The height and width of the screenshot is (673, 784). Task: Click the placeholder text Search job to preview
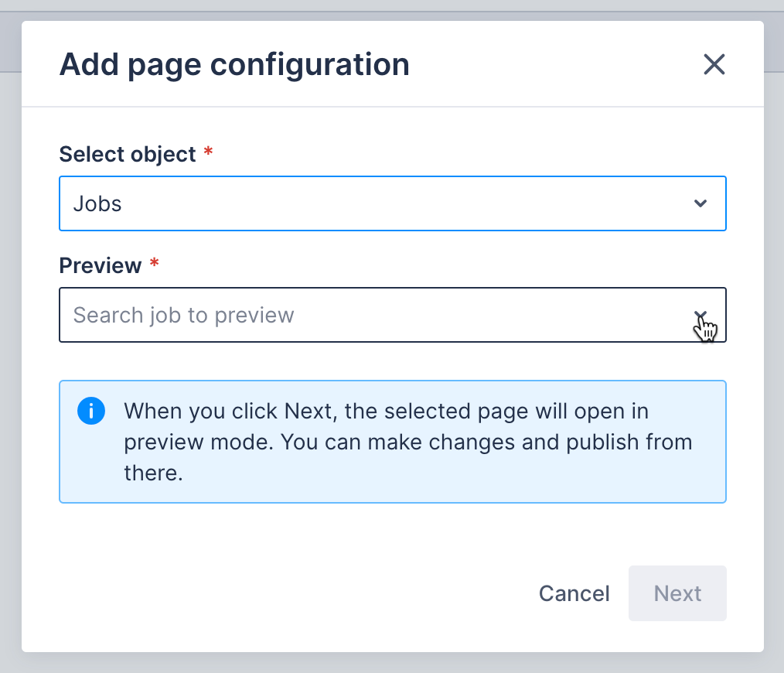[183, 315]
